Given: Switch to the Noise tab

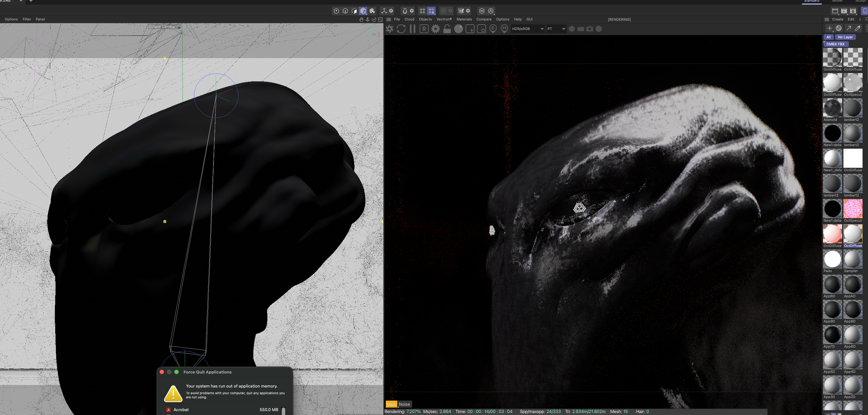Looking at the screenshot, I should pyautogui.click(x=404, y=404).
